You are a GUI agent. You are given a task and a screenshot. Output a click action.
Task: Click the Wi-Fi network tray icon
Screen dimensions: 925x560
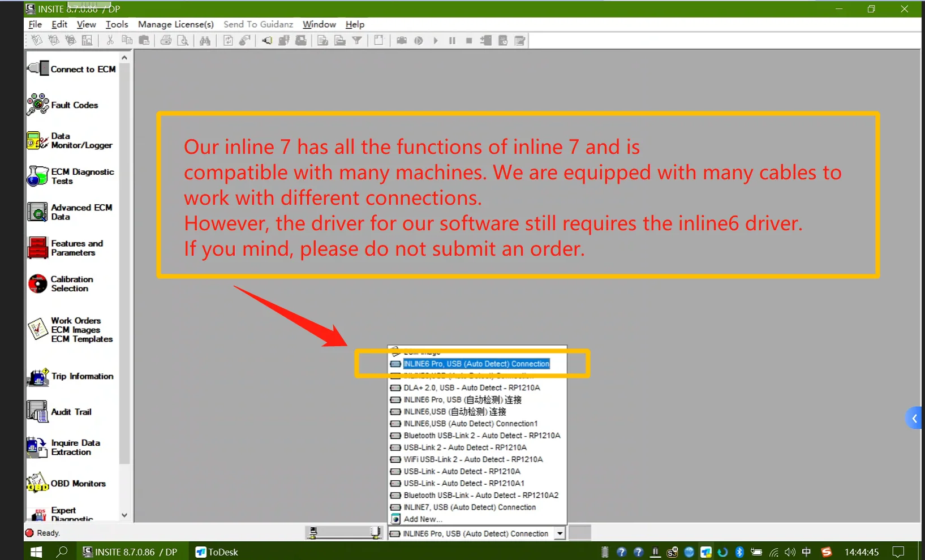pyautogui.click(x=773, y=552)
